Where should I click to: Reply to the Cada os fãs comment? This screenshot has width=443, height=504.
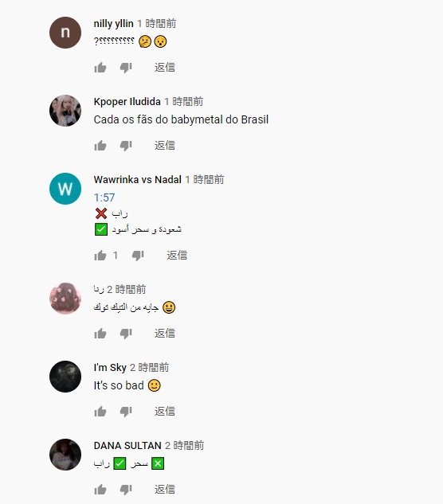pyautogui.click(x=165, y=145)
